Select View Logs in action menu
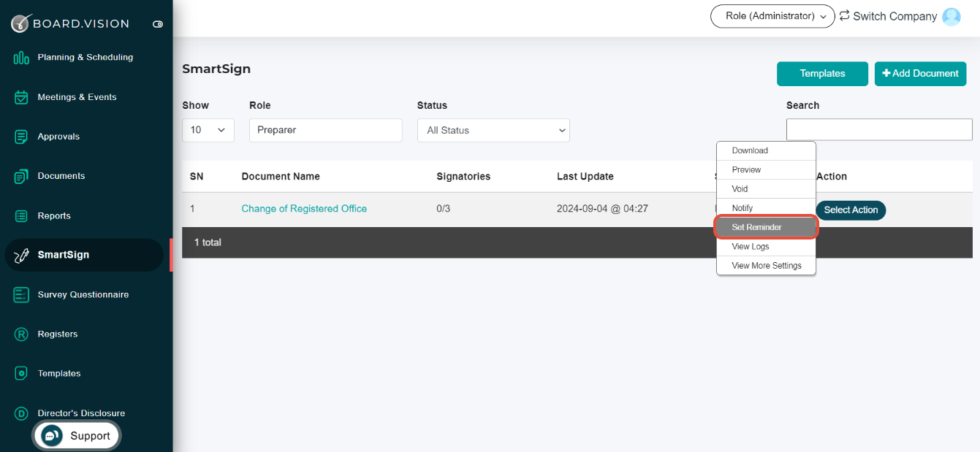This screenshot has height=452, width=980. (766, 247)
